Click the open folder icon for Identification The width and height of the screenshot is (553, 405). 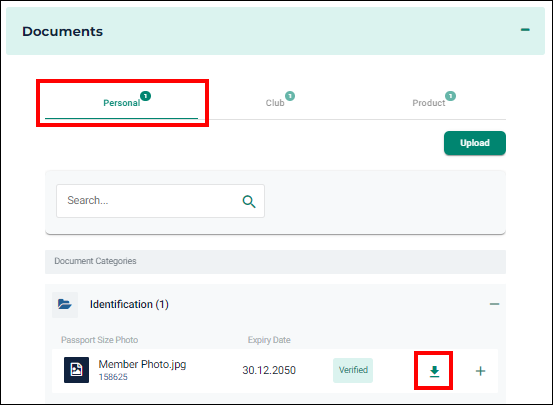click(65, 304)
